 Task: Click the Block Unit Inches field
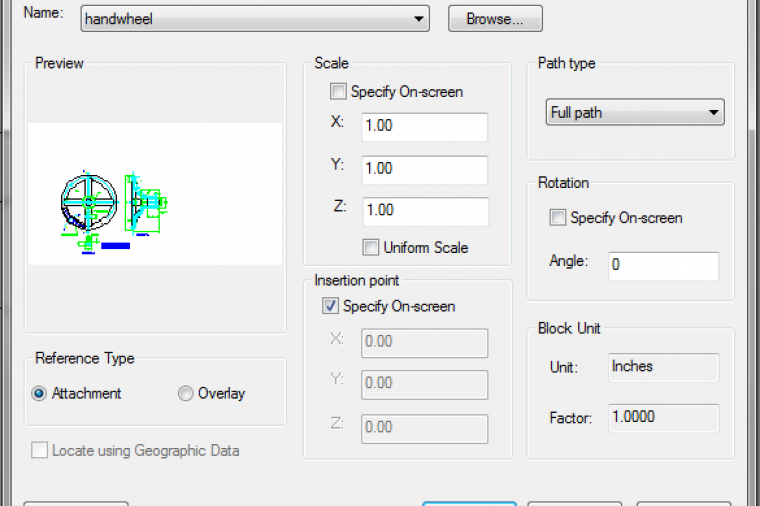663,367
